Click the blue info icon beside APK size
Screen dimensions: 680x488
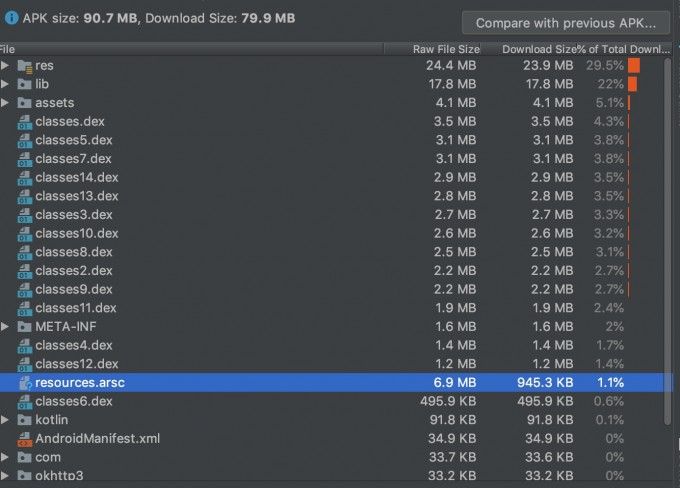click(11, 17)
